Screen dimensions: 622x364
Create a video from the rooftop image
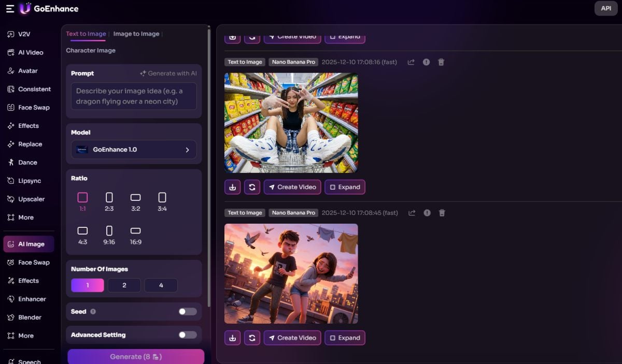point(292,338)
